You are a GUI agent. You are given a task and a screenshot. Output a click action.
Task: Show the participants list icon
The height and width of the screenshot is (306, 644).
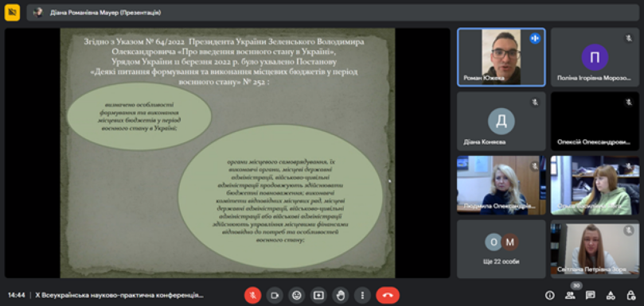click(570, 295)
